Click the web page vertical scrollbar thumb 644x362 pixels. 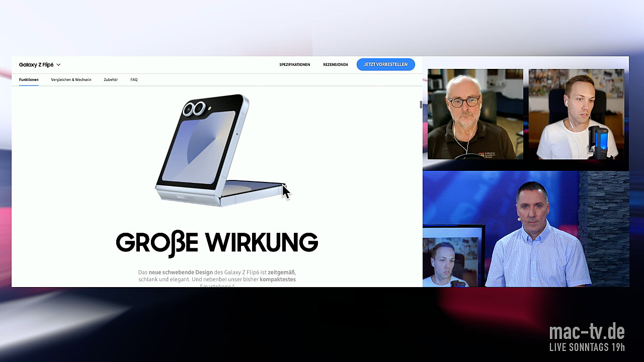click(421, 105)
